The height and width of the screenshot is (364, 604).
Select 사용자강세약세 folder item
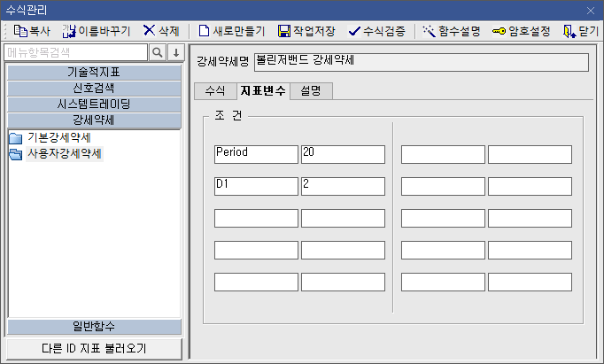[65, 154]
